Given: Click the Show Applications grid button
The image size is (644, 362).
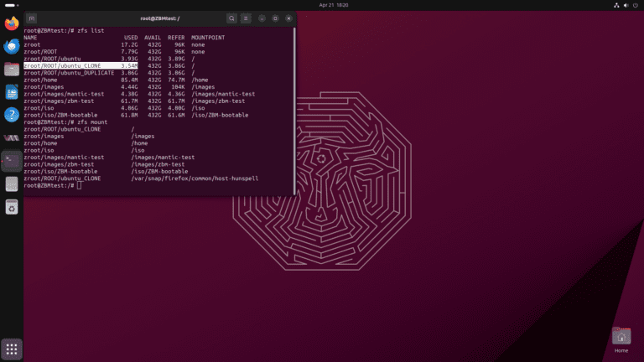Looking at the screenshot, I should coord(12,349).
